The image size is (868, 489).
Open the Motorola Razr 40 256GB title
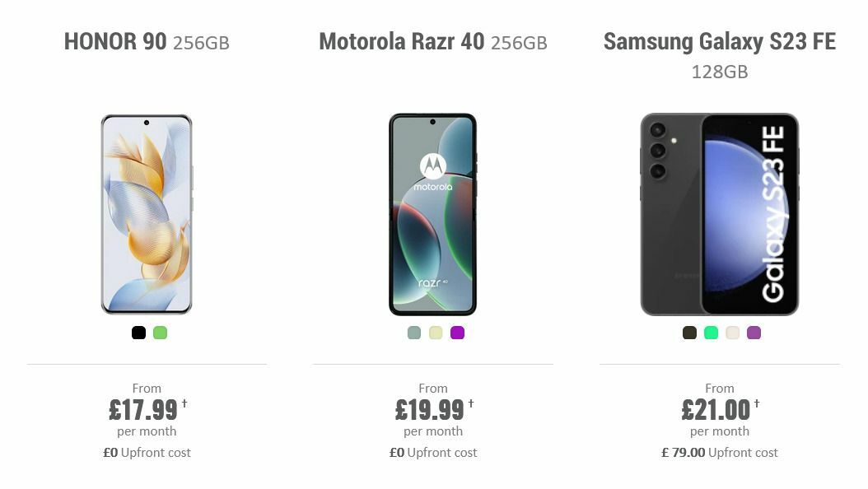(433, 42)
